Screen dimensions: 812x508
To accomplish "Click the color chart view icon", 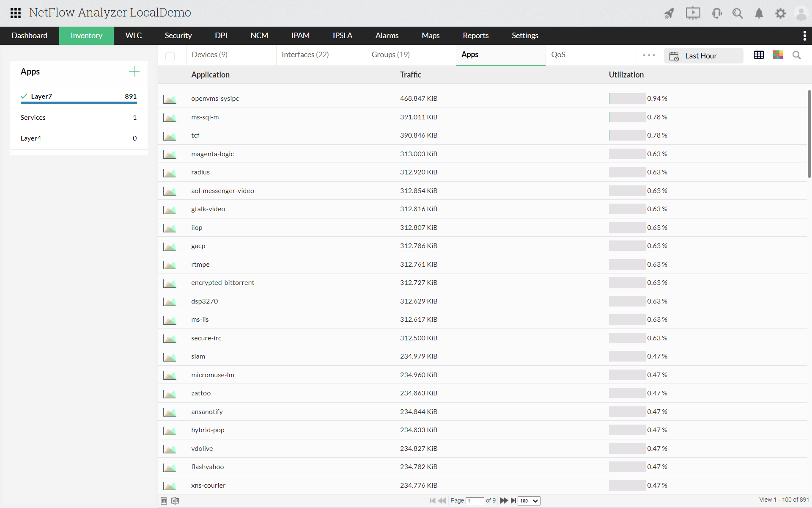I will tap(778, 55).
